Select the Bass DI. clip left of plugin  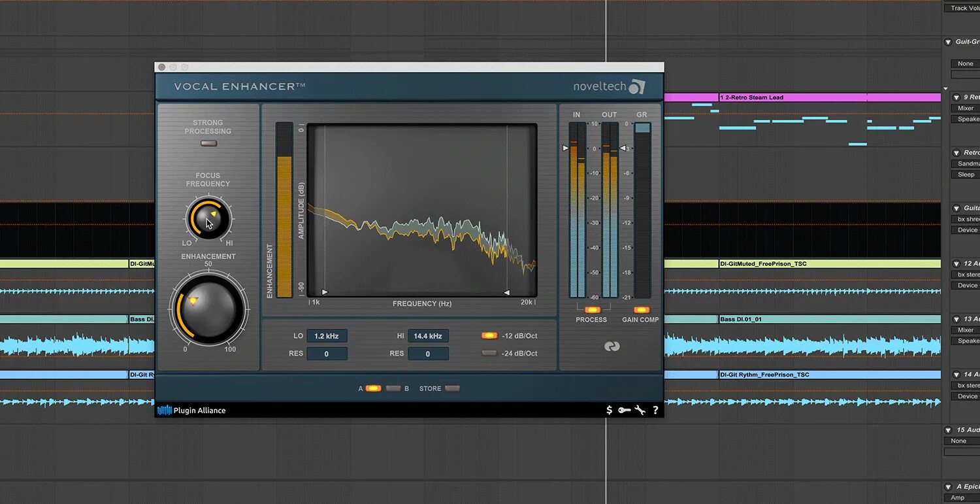click(x=142, y=319)
